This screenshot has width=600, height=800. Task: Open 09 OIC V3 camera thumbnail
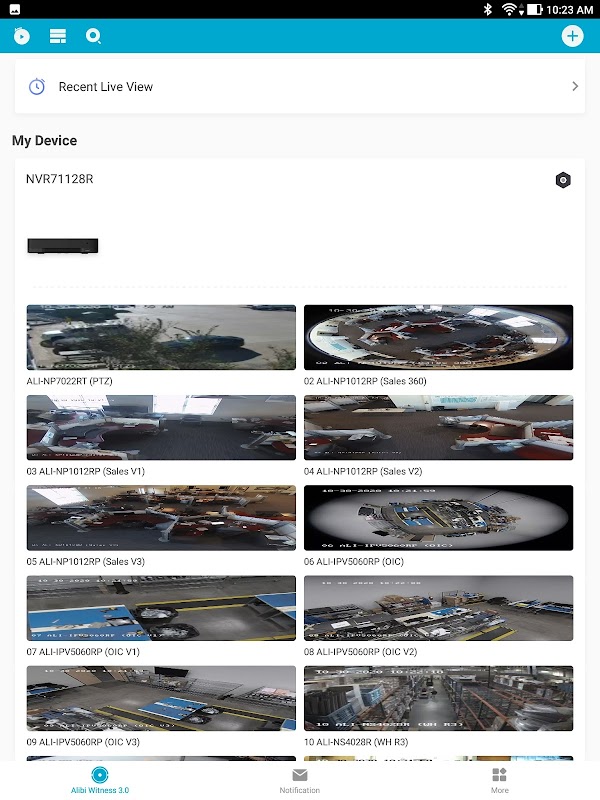click(x=161, y=698)
